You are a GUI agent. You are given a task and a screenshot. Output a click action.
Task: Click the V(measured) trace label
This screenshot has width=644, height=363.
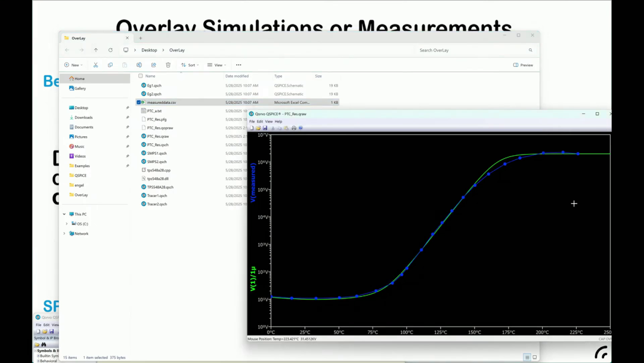[253, 183]
